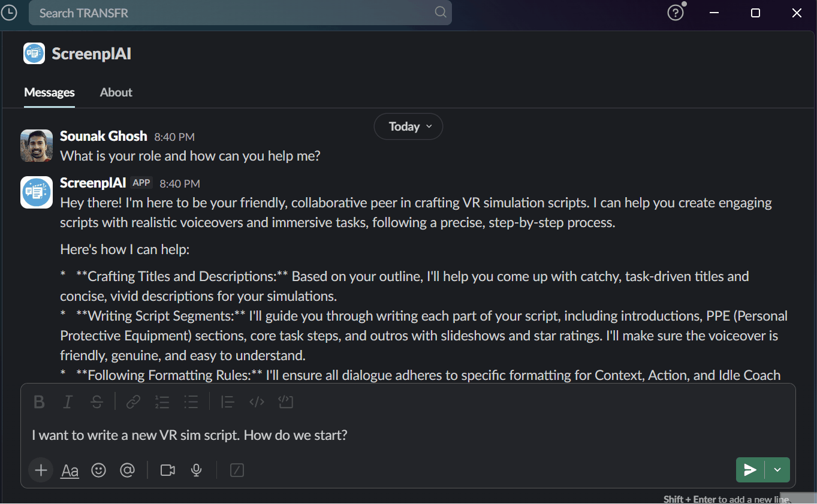Switch to the About tab
This screenshot has width=817, height=504.
coord(116,92)
